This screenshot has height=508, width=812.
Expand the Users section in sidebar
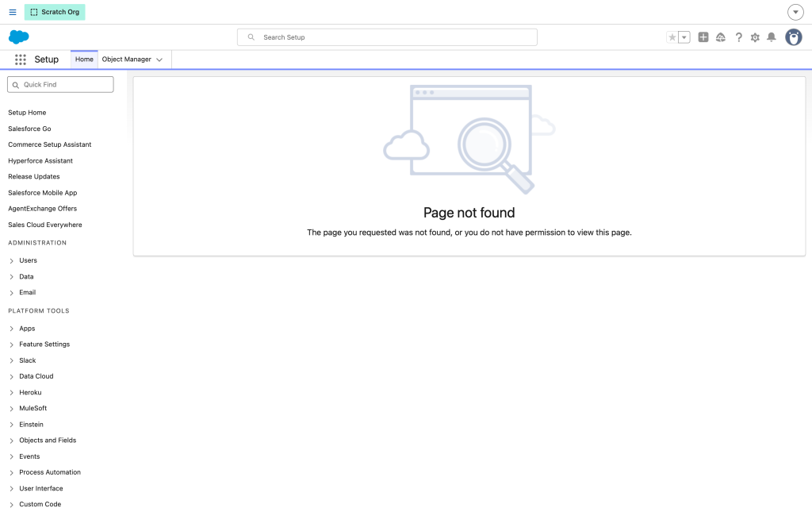(x=11, y=260)
